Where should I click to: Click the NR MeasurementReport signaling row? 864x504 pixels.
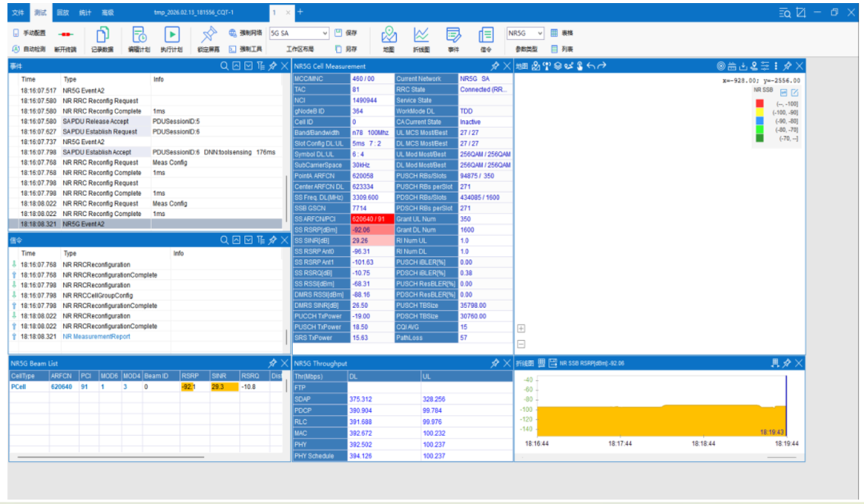[x=147, y=337]
